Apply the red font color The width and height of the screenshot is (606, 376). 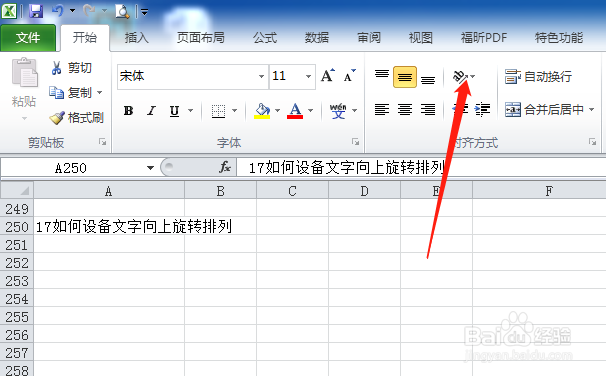pos(295,111)
